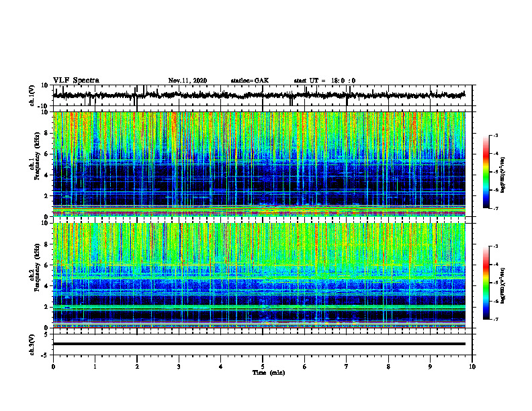Click the "2" kHz tick on ch.2 spectrogram
The width and height of the screenshot is (532, 411).
47,307
